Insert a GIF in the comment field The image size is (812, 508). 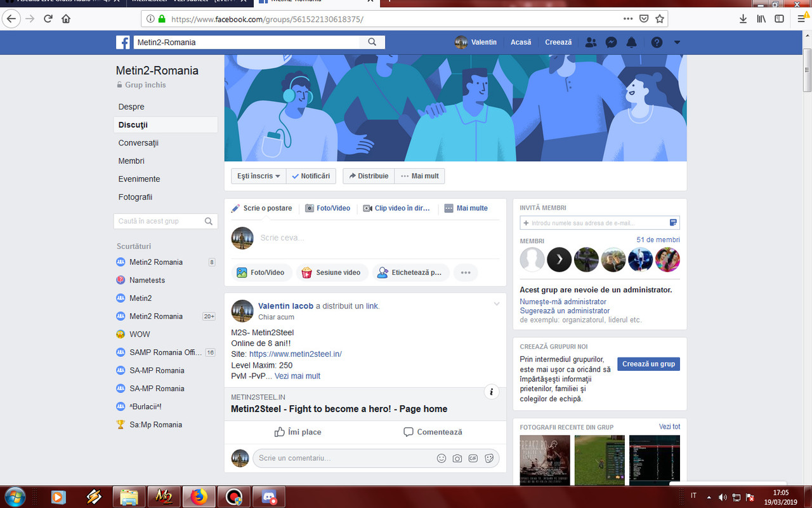coord(473,458)
